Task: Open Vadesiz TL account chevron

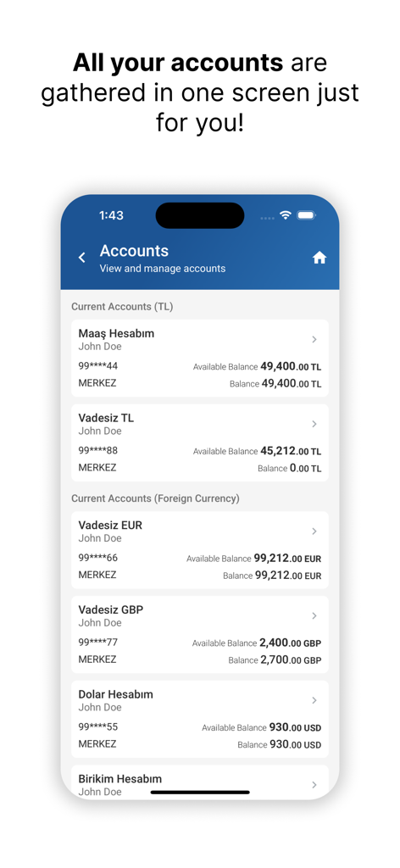Action: coord(314,424)
